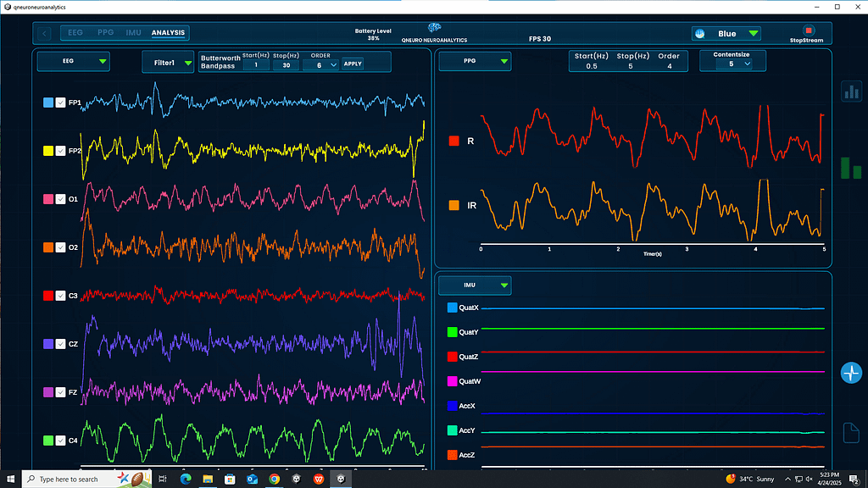Open the Blue theme dropdown

[726, 34]
